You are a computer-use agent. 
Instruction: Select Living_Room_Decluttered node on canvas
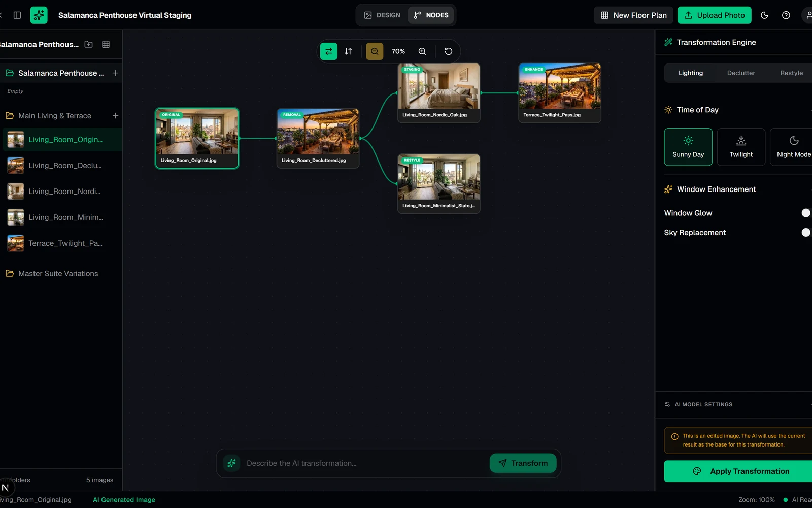[x=318, y=138]
